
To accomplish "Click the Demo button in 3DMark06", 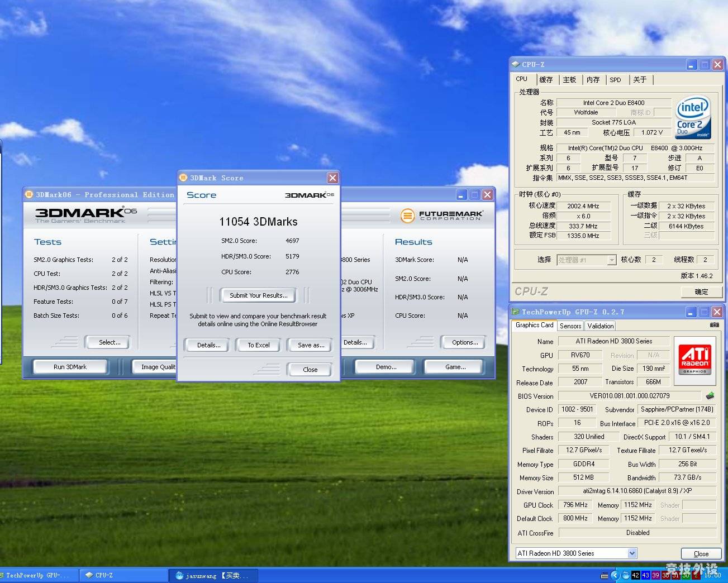I will 384,367.
